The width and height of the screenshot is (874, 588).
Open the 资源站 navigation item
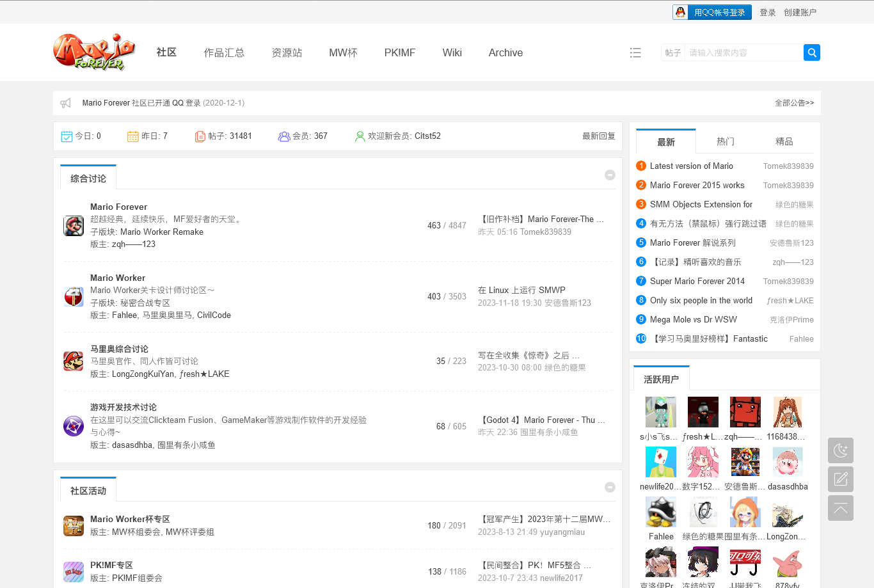[287, 52]
